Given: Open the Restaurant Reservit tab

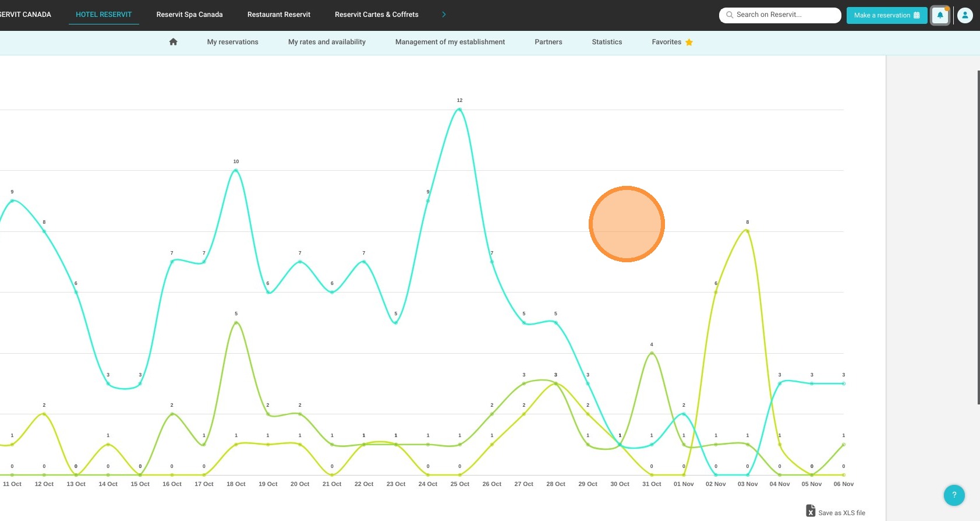Looking at the screenshot, I should [x=279, y=15].
